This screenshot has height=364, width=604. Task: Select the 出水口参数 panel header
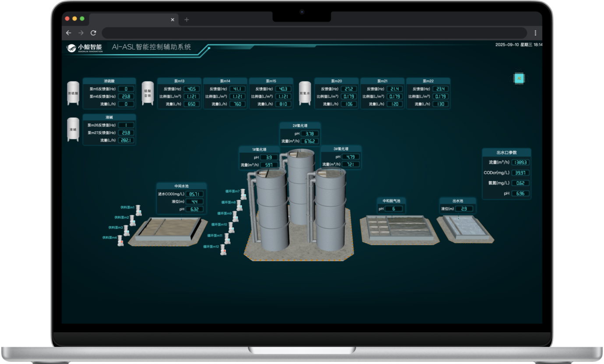pyautogui.click(x=506, y=153)
